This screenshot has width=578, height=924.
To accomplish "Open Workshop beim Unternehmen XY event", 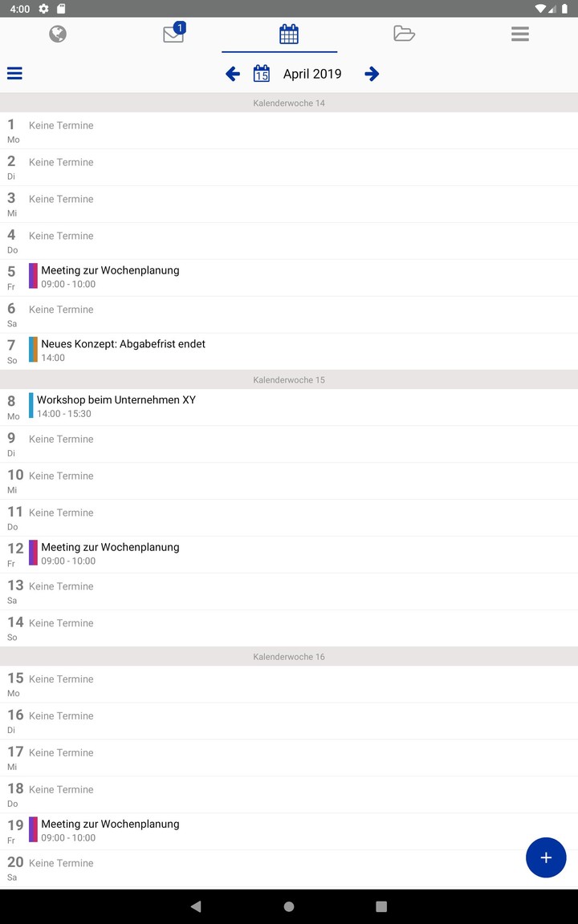I will (x=116, y=406).
